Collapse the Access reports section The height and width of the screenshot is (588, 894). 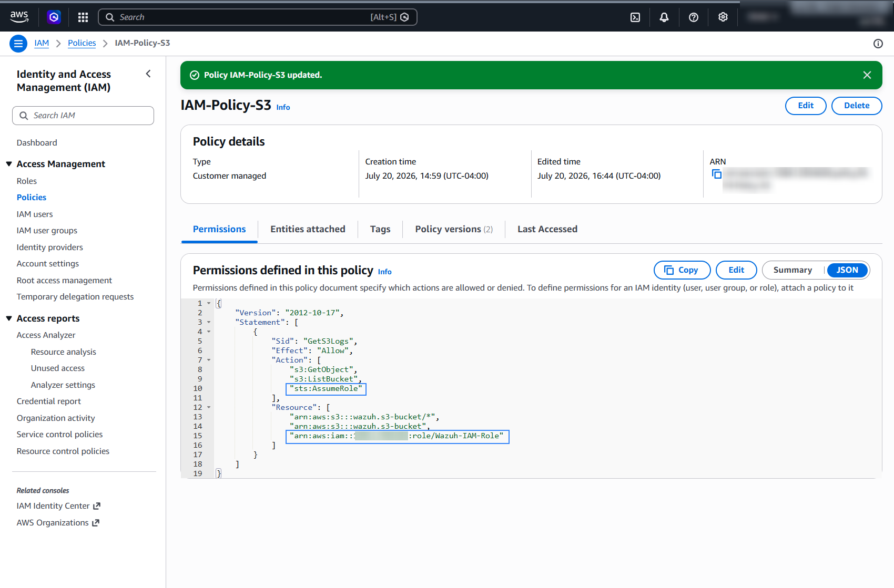click(9, 318)
